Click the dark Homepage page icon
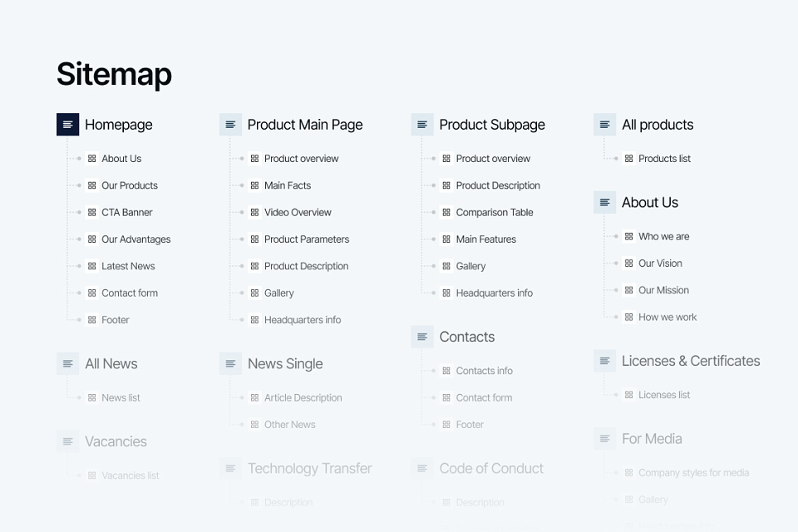This screenshot has width=798, height=532. pos(67,124)
